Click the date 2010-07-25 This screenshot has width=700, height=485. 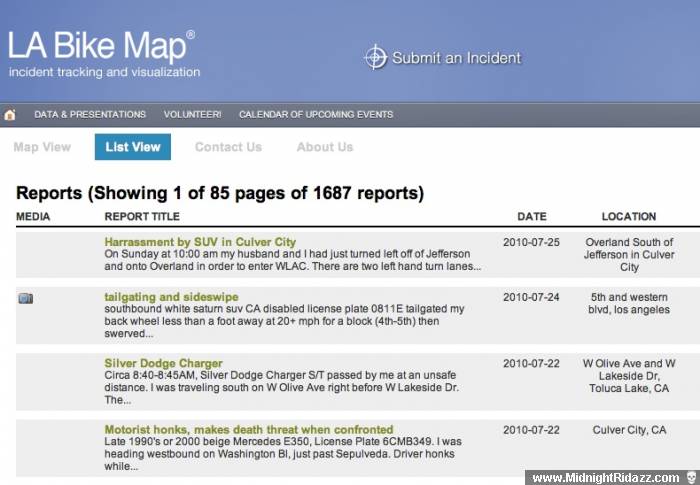(531, 242)
